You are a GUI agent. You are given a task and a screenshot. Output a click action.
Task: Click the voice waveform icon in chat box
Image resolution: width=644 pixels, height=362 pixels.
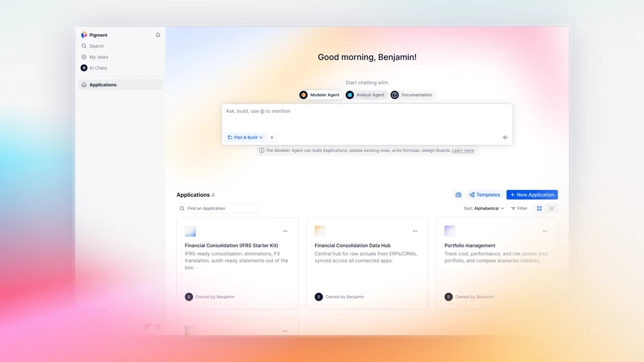click(x=505, y=137)
